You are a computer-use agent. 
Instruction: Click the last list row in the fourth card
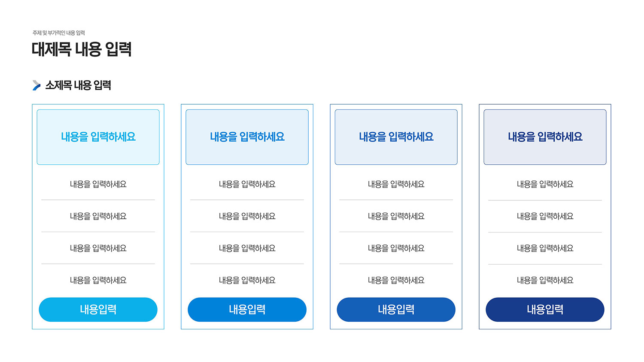[545, 280]
